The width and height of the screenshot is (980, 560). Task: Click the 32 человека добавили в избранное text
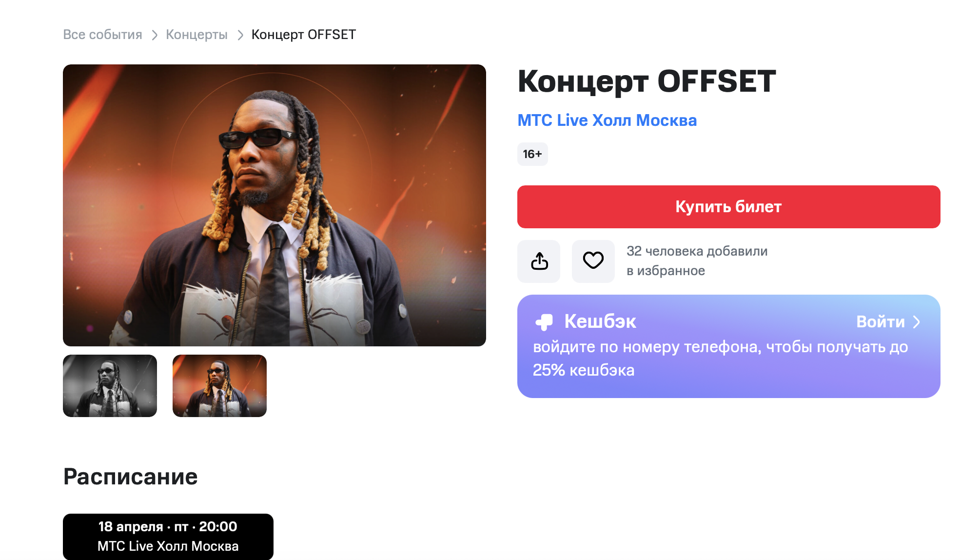697,261
